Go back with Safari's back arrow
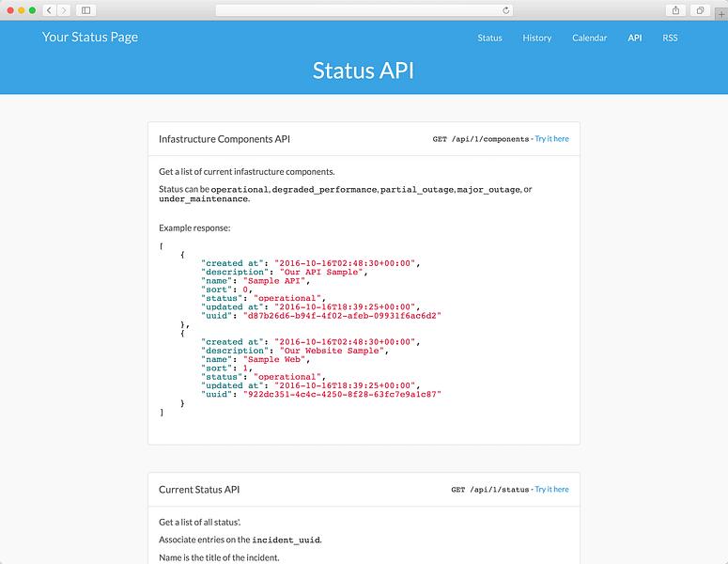The width and height of the screenshot is (728, 564). pyautogui.click(x=49, y=10)
